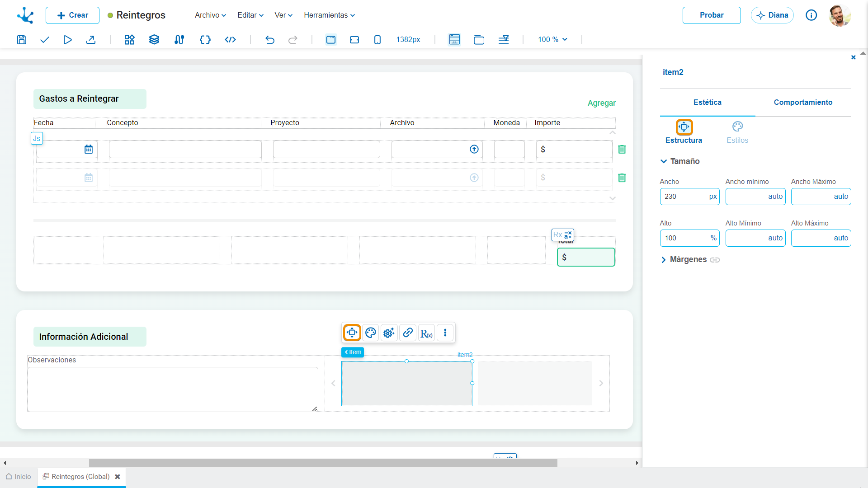
Task: Save the form with the diskette icon
Action: 21,40
